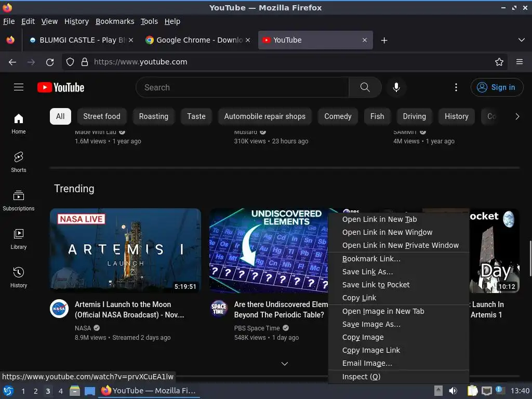Screen dimensions: 532x399
Task: Bookmark this page with star icon
Action: 499,62
